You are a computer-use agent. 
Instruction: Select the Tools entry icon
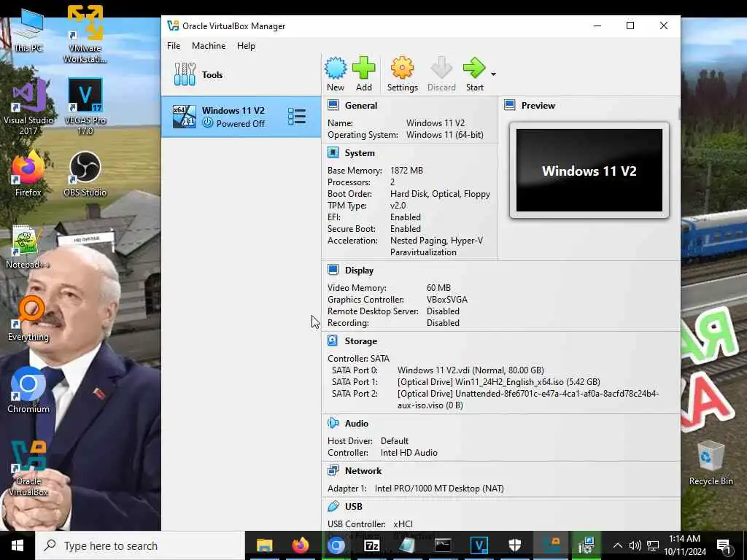point(185,74)
